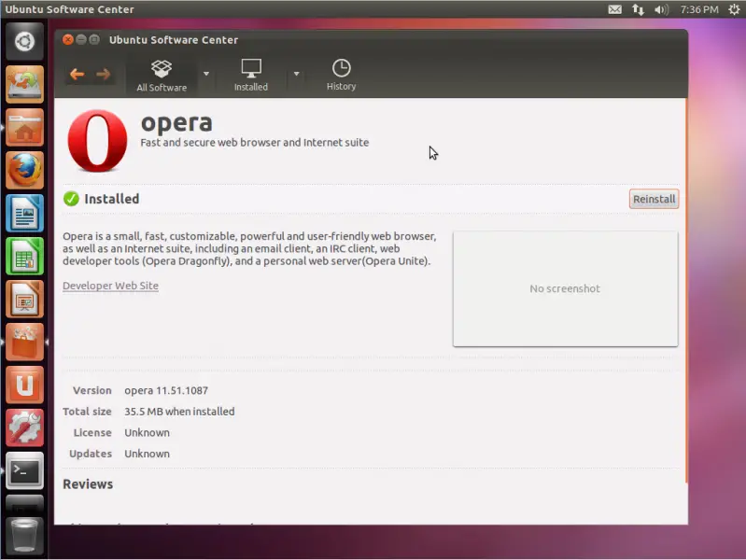The height and width of the screenshot is (560, 746).
Task: Open the sound volume indicator
Action: pyautogui.click(x=661, y=9)
